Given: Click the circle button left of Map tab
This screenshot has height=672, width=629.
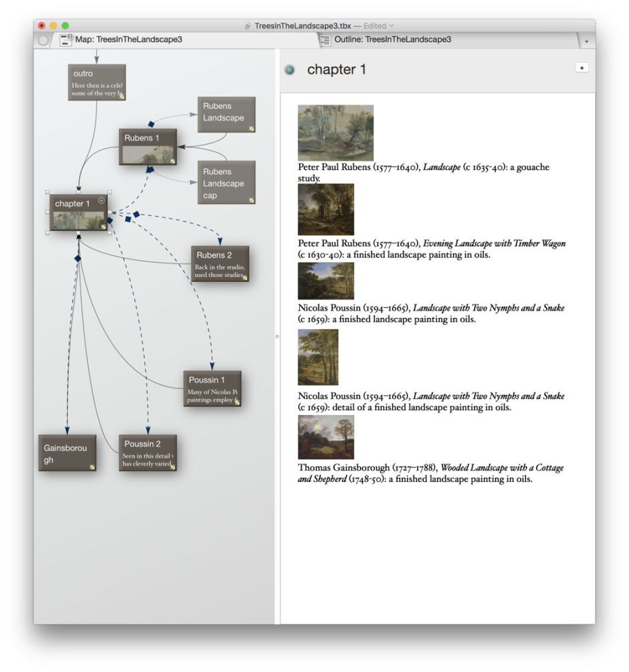Looking at the screenshot, I should (x=43, y=40).
